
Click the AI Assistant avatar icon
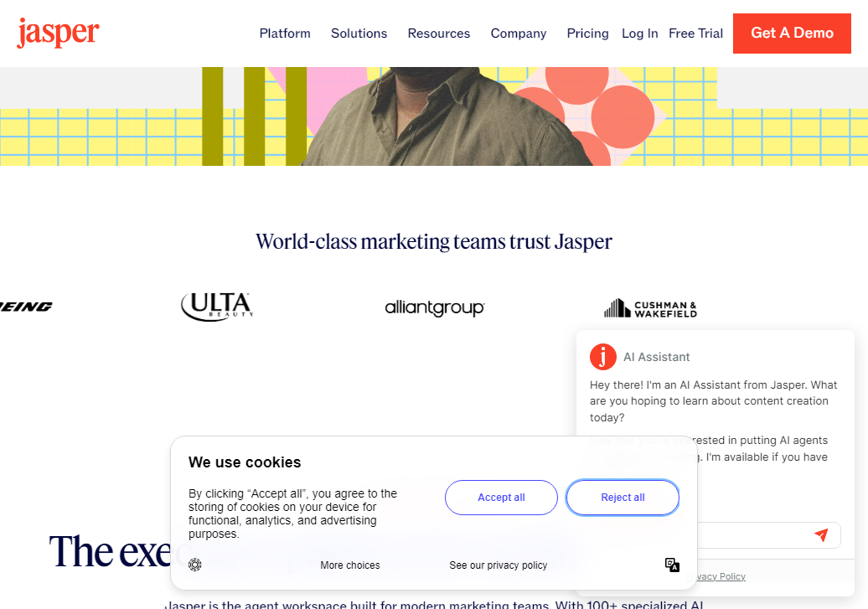(x=603, y=357)
